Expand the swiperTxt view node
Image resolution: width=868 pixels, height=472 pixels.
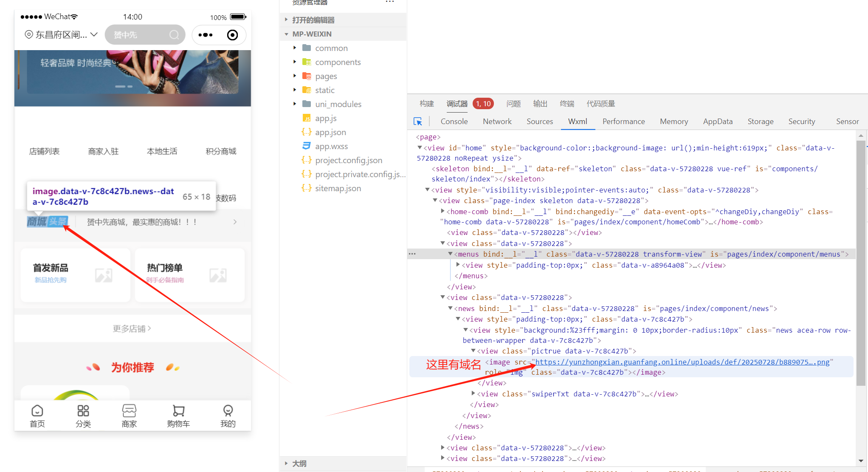point(473,394)
